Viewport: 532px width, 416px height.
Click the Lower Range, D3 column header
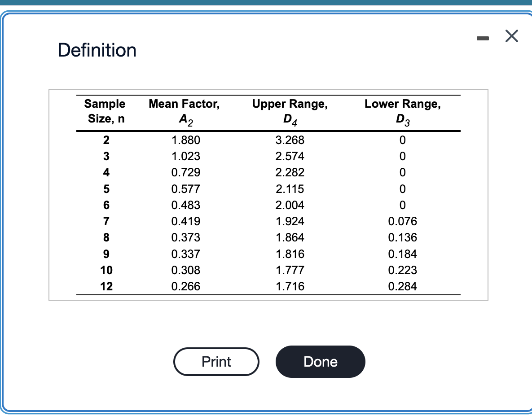coord(402,111)
